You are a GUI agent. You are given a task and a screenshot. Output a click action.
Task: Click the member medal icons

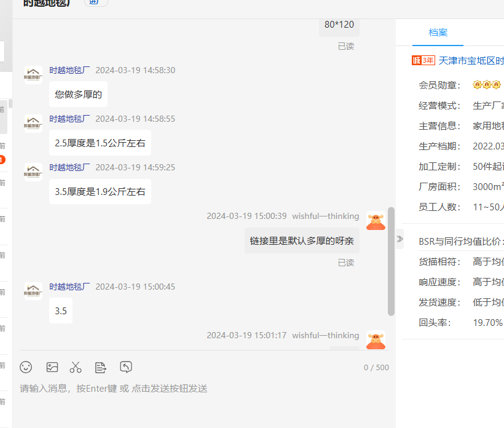pos(487,85)
